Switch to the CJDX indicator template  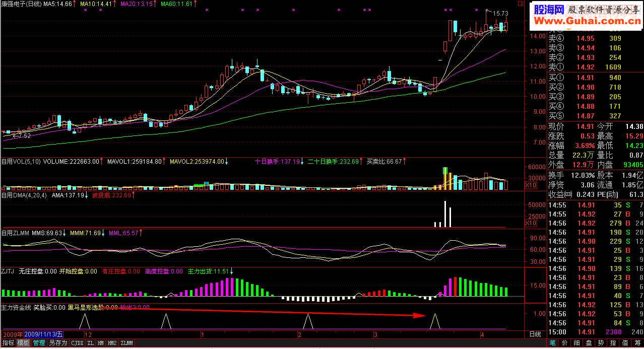click(77, 343)
